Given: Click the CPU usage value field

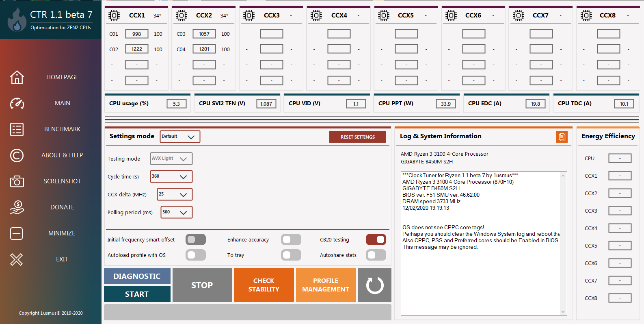Looking at the screenshot, I should pos(177,104).
